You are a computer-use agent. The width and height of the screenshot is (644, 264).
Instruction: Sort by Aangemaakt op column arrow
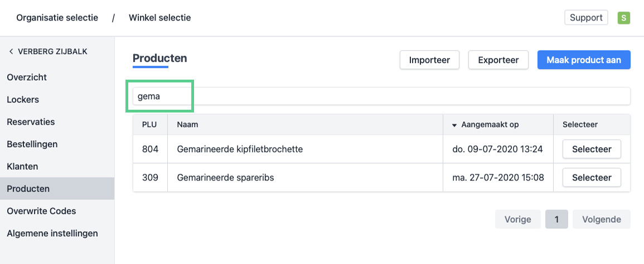click(x=454, y=125)
